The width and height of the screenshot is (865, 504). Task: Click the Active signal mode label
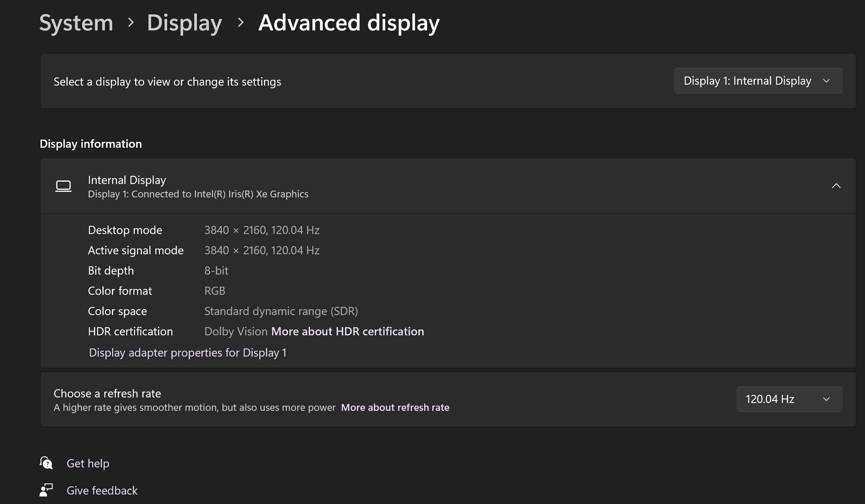point(136,251)
